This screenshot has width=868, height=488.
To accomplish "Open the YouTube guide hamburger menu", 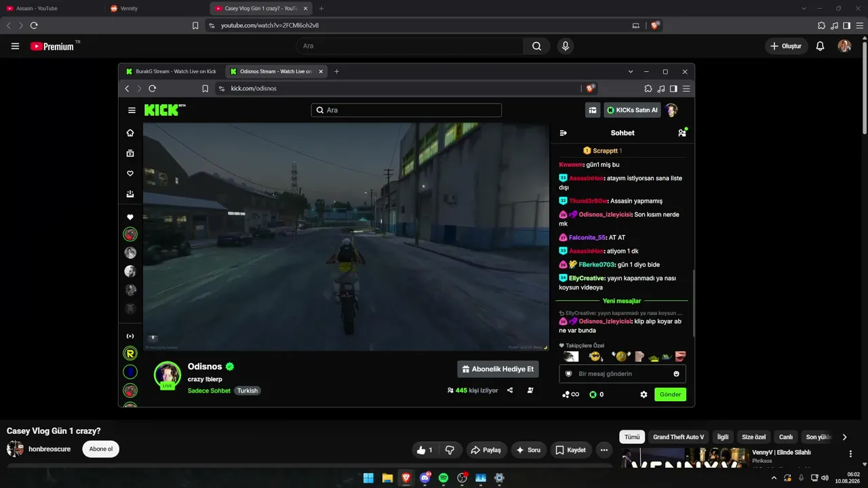I will click(15, 46).
